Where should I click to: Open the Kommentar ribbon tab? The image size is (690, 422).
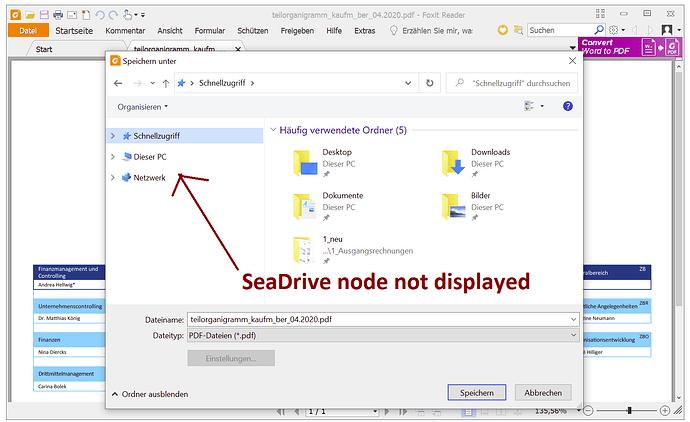tap(125, 31)
